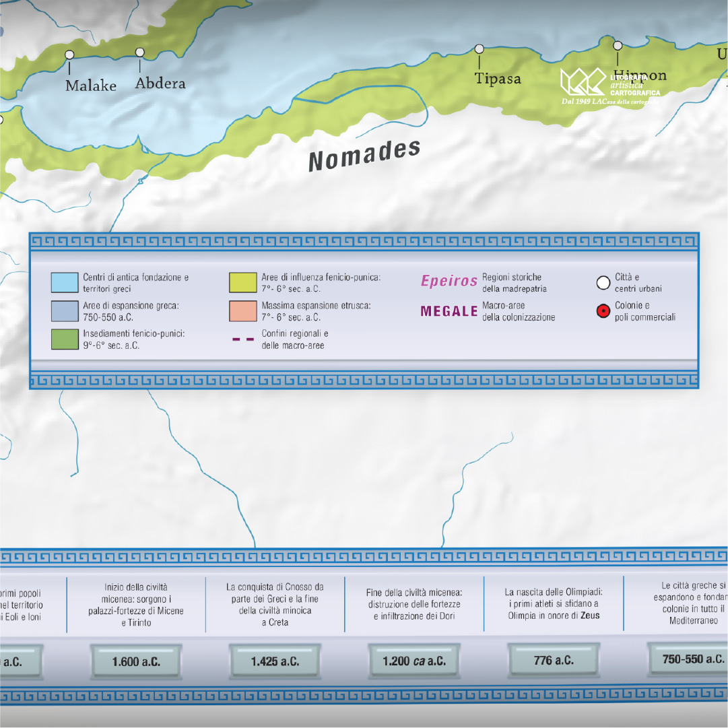Click the white Città e centri urbani symbol
Screen dimensions: 728x728
tap(603, 283)
